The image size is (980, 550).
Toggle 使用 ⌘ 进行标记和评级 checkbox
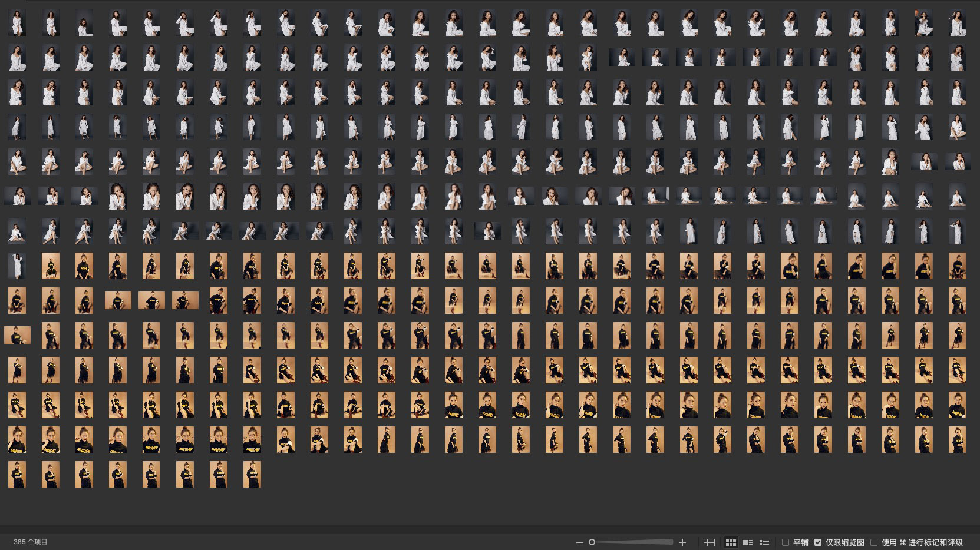[x=874, y=542]
